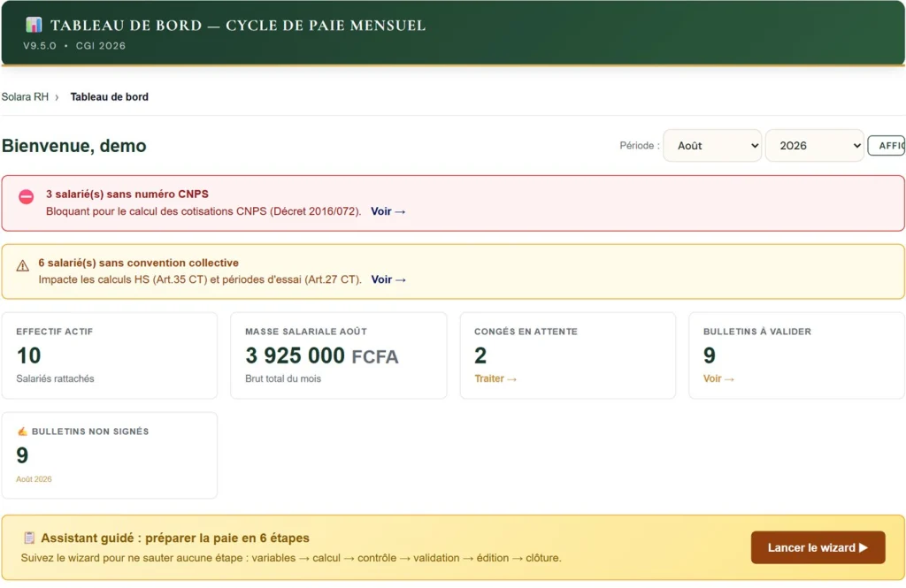Click the bar chart icon beside the header title
The image size is (906, 588).
[x=34, y=25]
